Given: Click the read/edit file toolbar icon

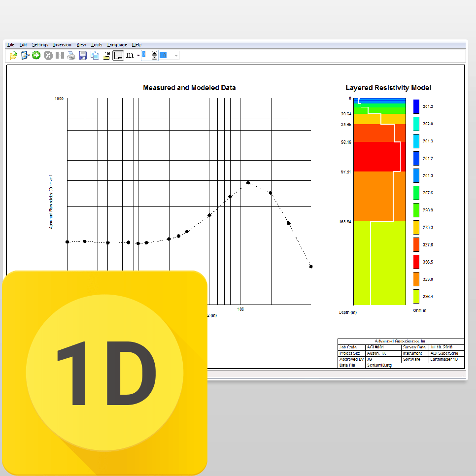Looking at the screenshot, I should (25, 55).
